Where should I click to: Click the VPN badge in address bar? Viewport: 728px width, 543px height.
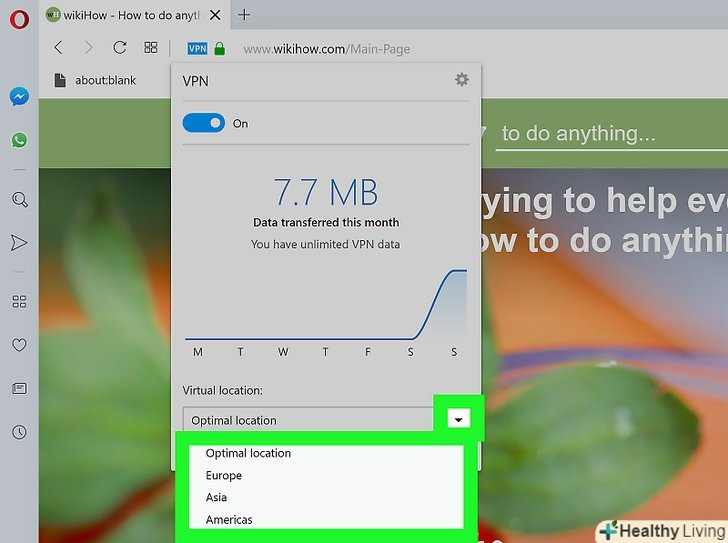[x=197, y=48]
